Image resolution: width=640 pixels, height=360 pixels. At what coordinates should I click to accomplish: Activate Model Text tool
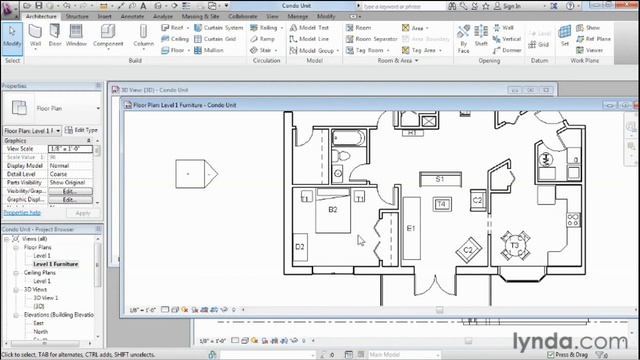[309, 28]
